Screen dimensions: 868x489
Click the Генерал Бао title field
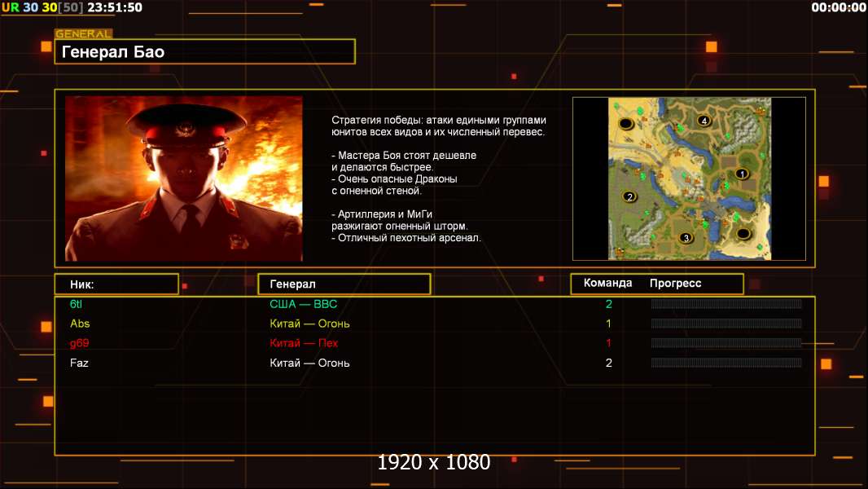pos(205,51)
